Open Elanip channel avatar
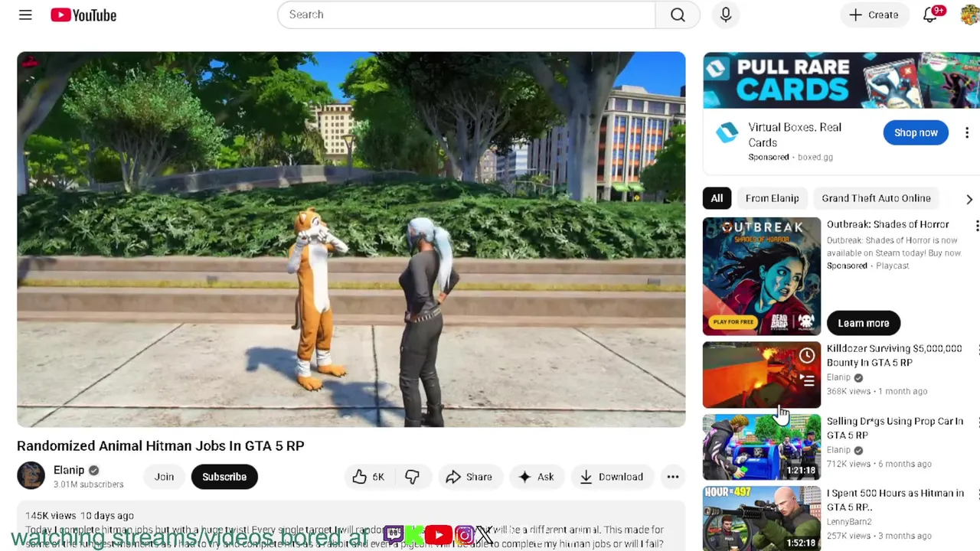The image size is (980, 551). [31, 476]
